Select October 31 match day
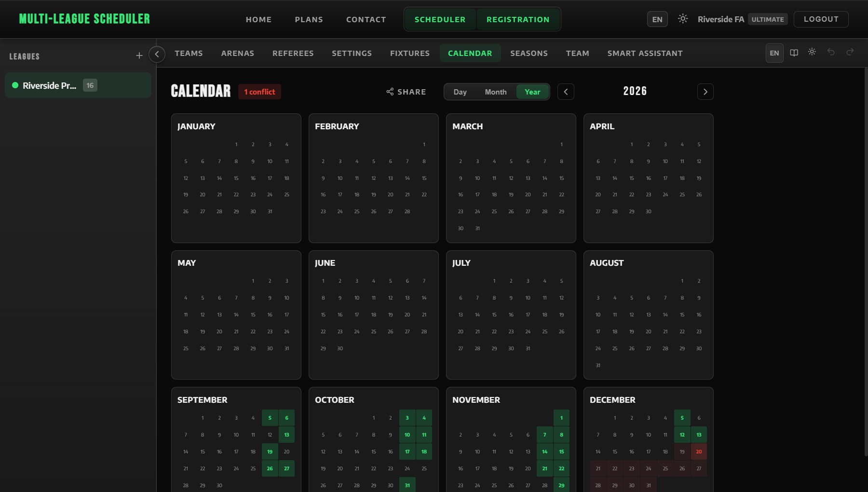The image size is (868, 492). [407, 485]
